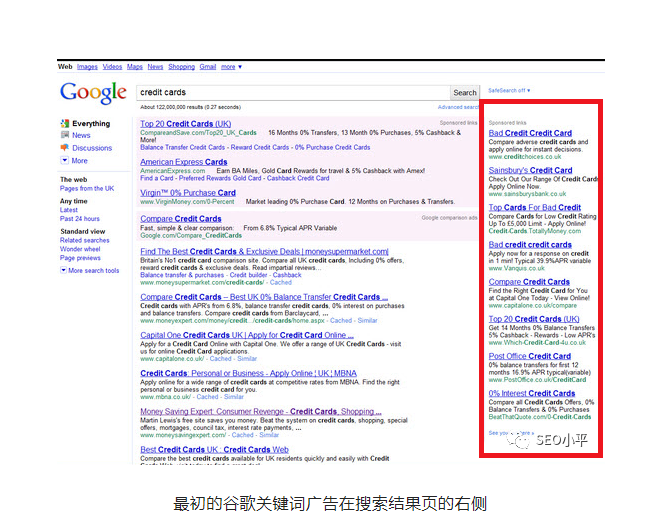Select 'Pages from the UK' filter
The height and width of the screenshot is (517, 669).
tap(87, 189)
